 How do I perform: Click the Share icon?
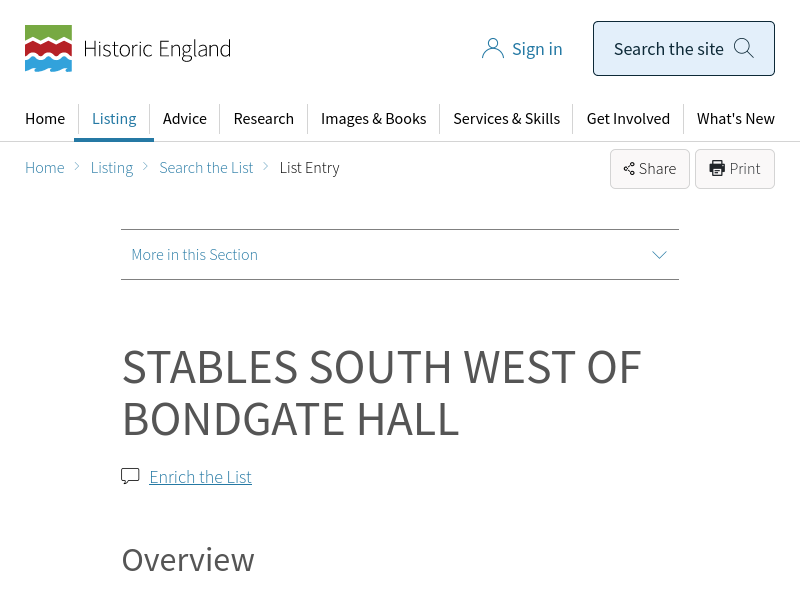(629, 169)
